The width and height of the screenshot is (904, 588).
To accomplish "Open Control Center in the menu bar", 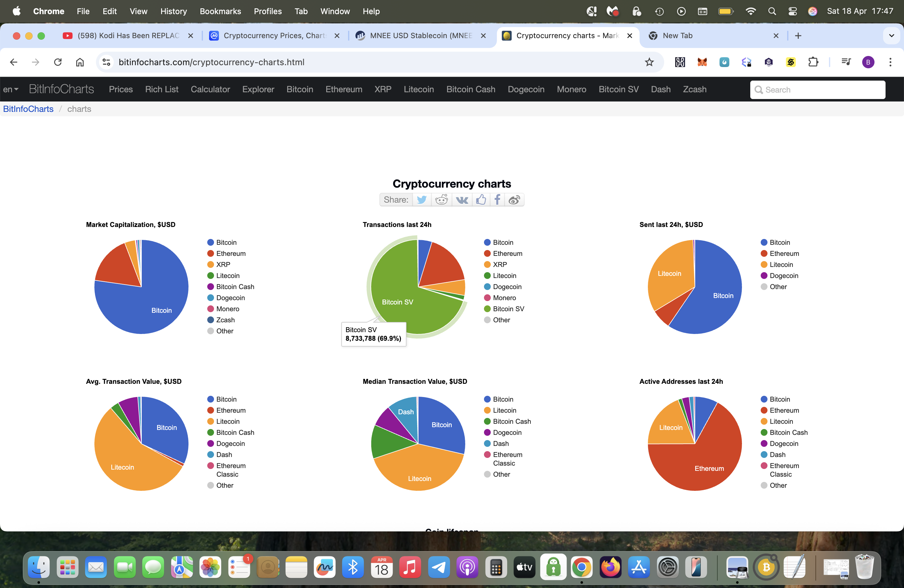I will click(792, 11).
